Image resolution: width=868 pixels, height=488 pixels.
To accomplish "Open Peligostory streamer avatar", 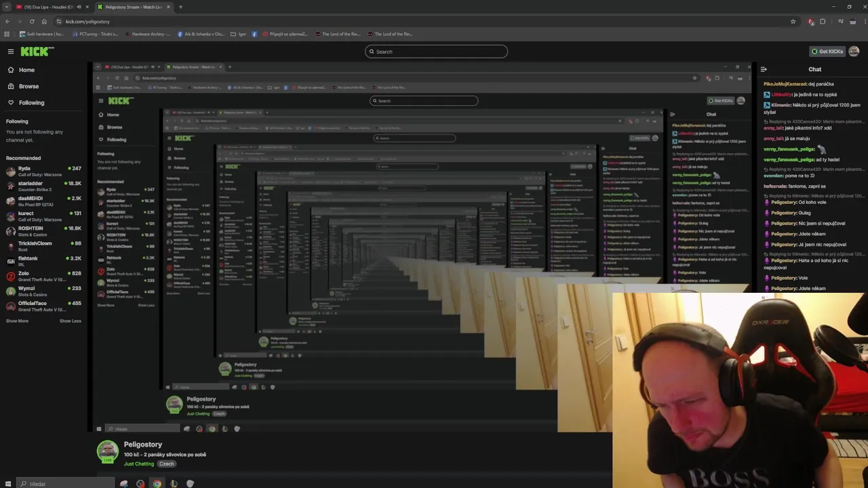I will (x=107, y=452).
